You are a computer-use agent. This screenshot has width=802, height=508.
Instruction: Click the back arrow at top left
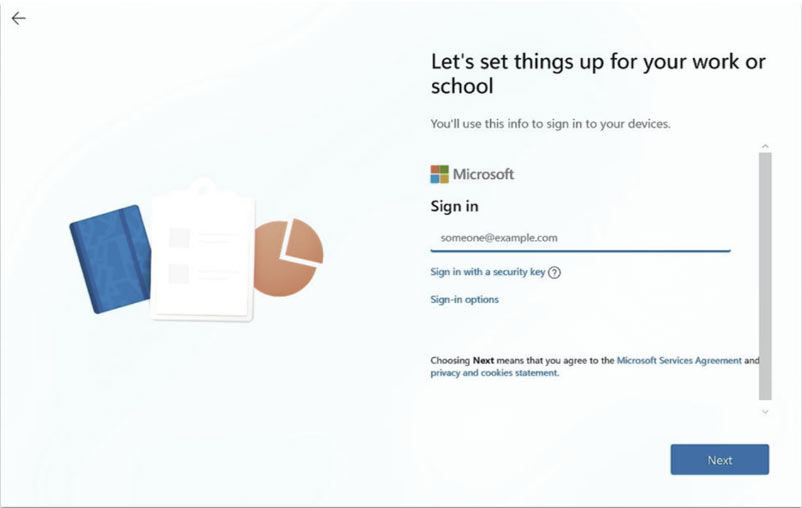[18, 19]
